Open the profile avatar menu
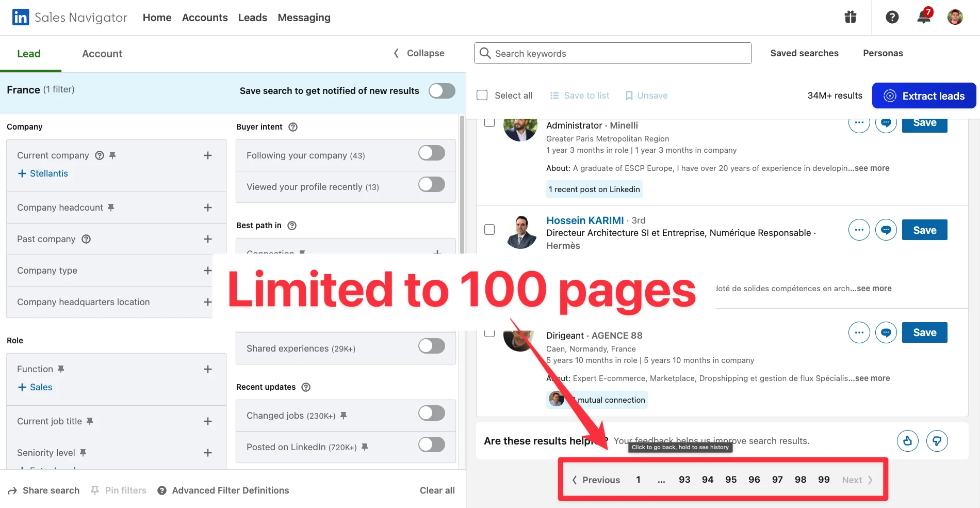 [955, 17]
